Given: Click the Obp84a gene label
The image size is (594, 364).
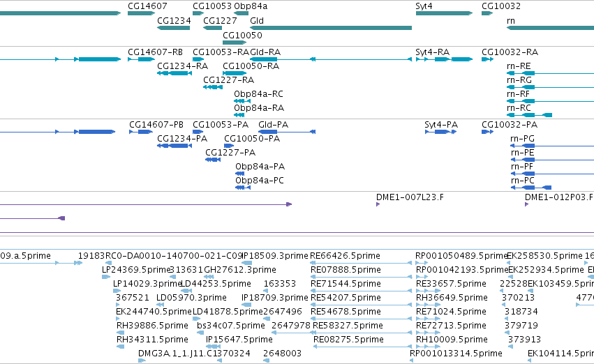Looking at the screenshot, I should tap(251, 6).
